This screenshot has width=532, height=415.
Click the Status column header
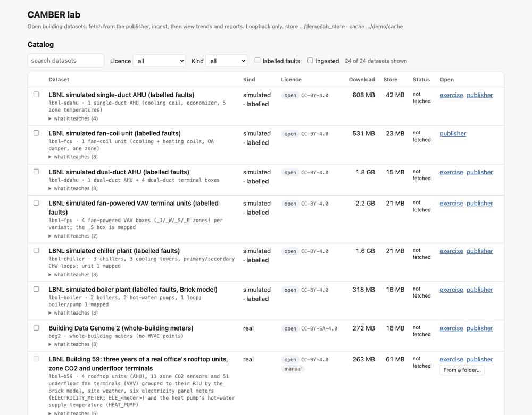pyautogui.click(x=421, y=80)
